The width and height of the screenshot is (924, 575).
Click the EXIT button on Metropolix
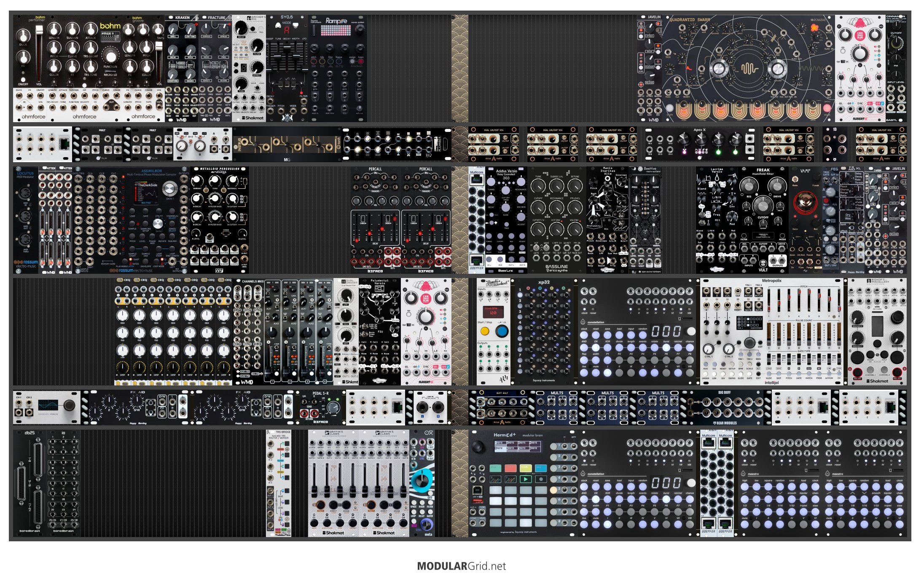pyautogui.click(x=760, y=342)
